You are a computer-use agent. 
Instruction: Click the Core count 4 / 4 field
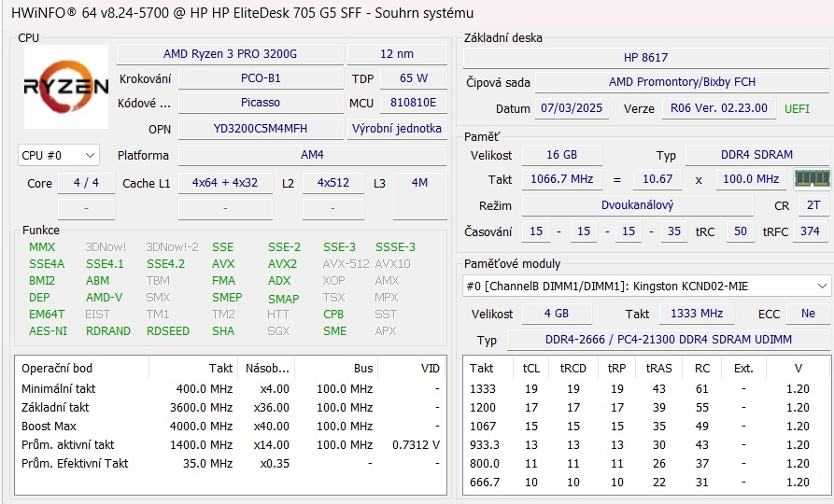coord(86,183)
